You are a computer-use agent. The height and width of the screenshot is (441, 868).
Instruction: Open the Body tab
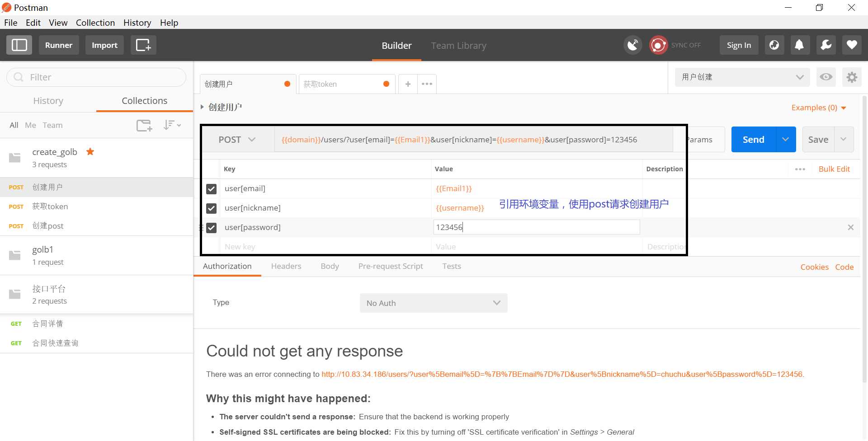coord(330,266)
